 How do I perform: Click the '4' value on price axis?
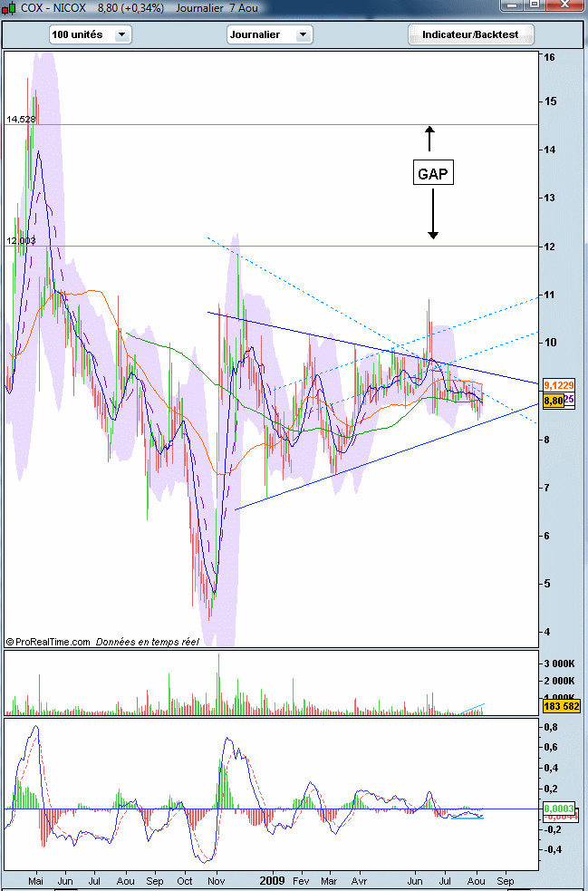pos(547,632)
